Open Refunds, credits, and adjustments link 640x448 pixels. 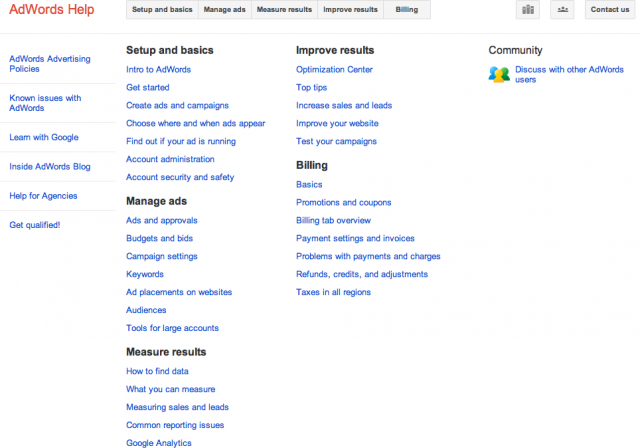pyautogui.click(x=362, y=274)
